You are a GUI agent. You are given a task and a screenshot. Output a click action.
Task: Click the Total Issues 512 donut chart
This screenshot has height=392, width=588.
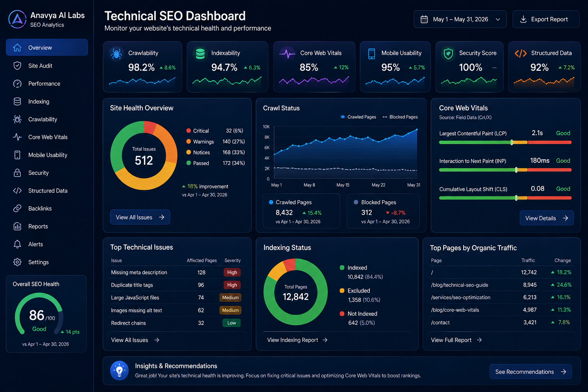[144, 155]
